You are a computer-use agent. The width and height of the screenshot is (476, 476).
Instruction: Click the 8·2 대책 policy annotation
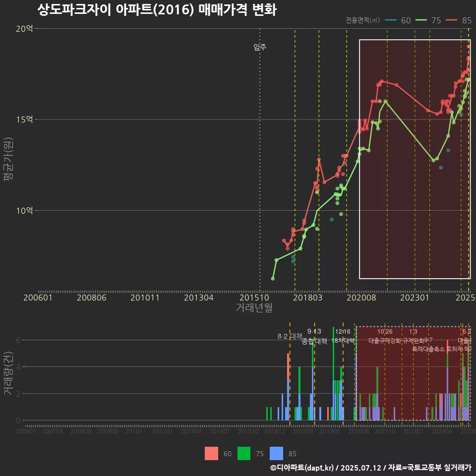click(290, 336)
